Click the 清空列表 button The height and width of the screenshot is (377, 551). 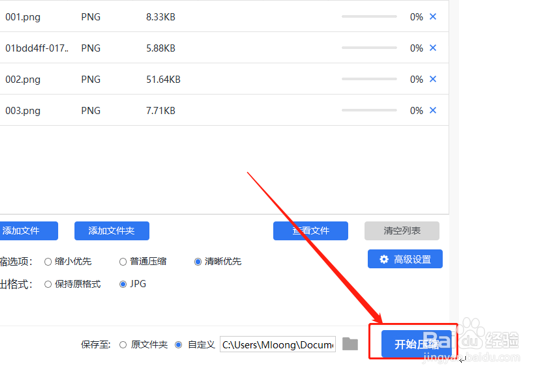pyautogui.click(x=402, y=231)
